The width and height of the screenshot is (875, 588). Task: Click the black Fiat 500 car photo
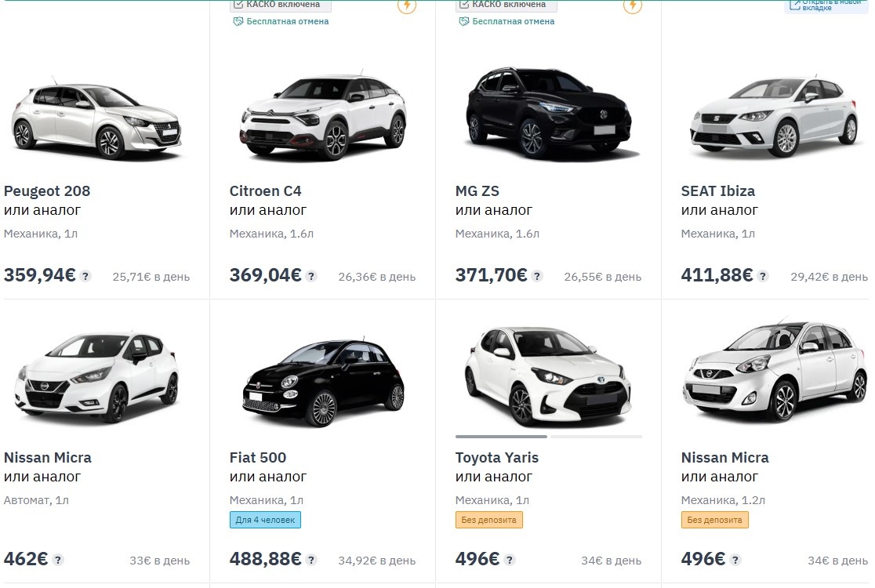322,380
